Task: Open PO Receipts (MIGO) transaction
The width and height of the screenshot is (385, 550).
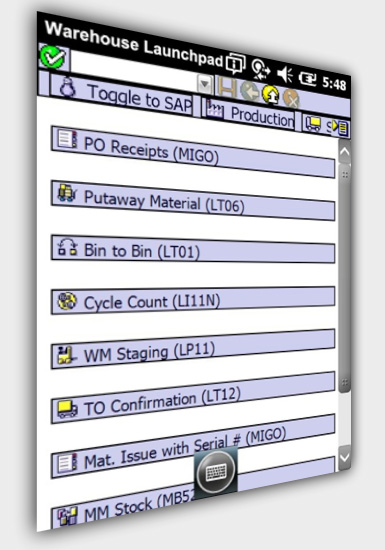Action: coord(193,152)
